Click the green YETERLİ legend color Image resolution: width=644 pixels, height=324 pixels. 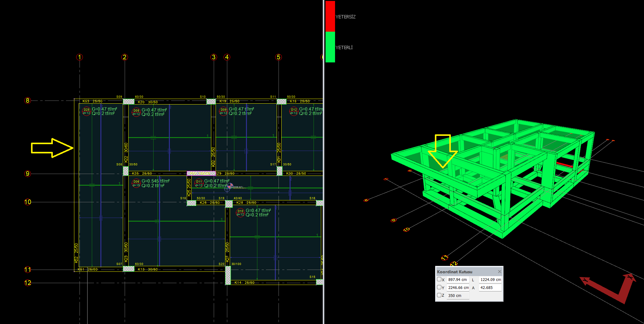[x=330, y=47]
